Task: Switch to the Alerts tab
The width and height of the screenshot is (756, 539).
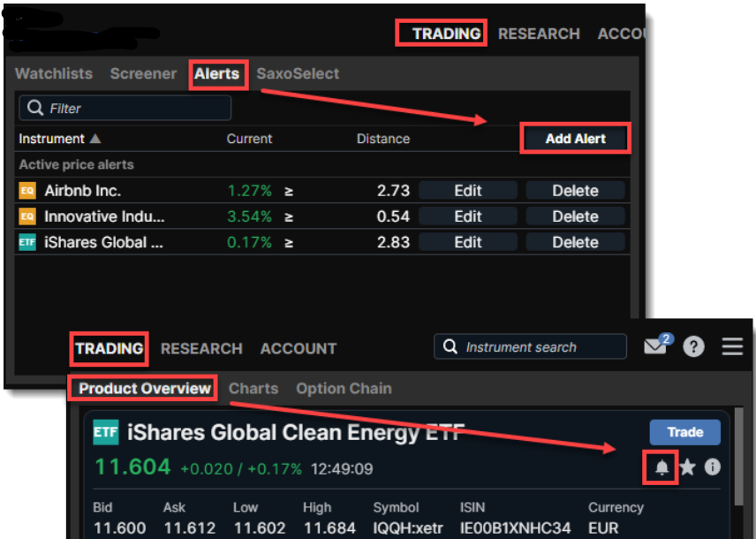Action: pyautogui.click(x=217, y=73)
